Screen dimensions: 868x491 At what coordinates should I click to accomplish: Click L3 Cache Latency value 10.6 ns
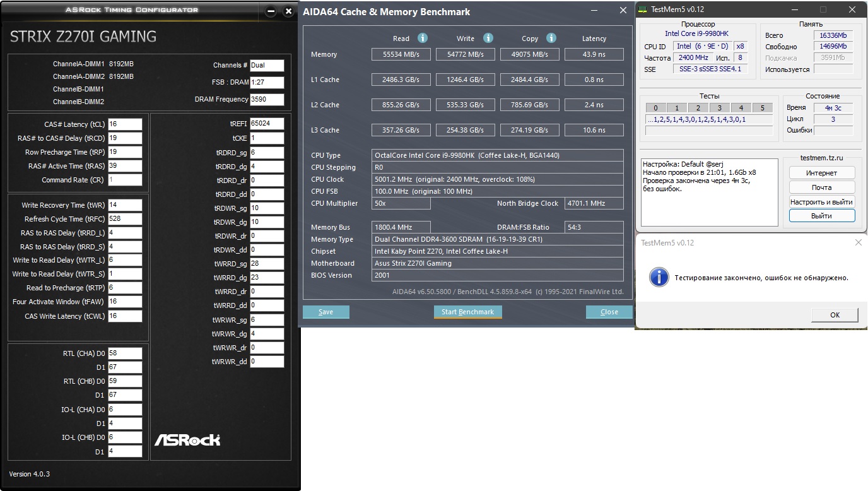[594, 130]
